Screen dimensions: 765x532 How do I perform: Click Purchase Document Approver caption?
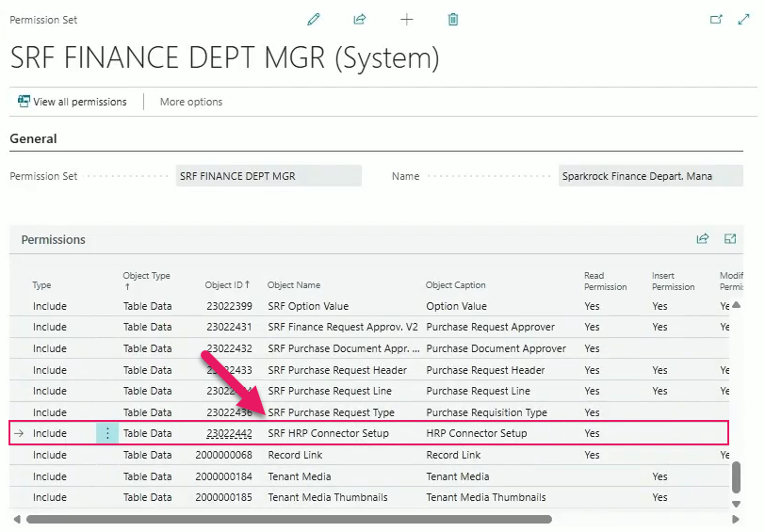(496, 348)
